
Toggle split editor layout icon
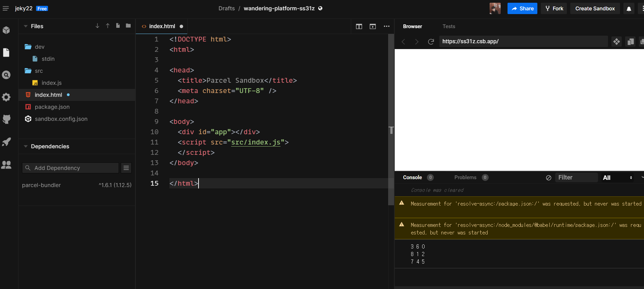[x=359, y=26]
